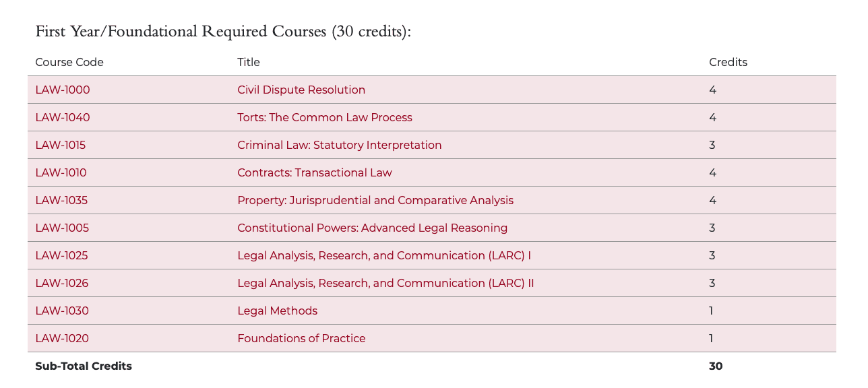Click the LAW-1010 course code
The image size is (868, 388).
point(61,173)
